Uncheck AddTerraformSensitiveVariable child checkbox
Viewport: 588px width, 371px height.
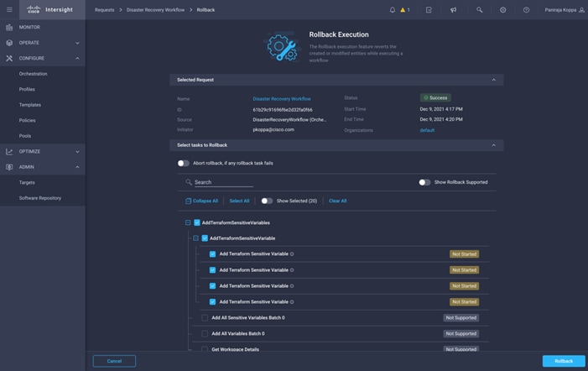pos(205,238)
